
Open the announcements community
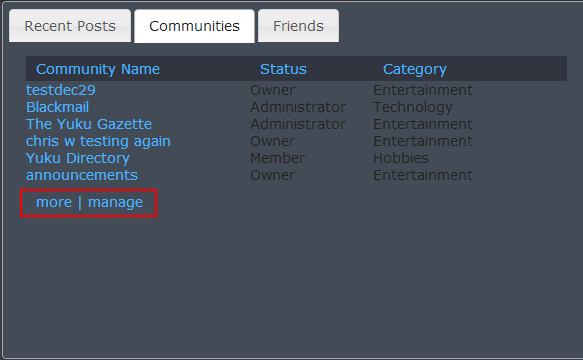(x=82, y=175)
